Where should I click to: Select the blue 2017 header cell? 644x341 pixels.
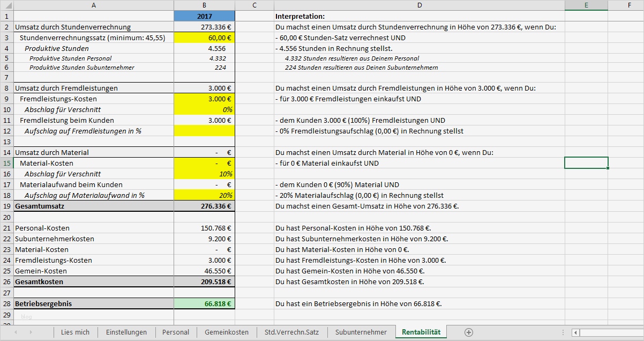pos(204,16)
